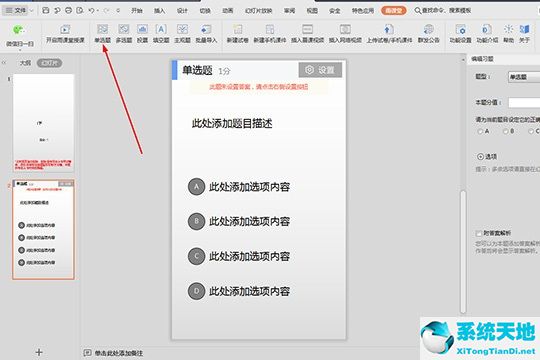Select answer C radio in edit panel
The height and width of the screenshot is (360, 540).
531,131
